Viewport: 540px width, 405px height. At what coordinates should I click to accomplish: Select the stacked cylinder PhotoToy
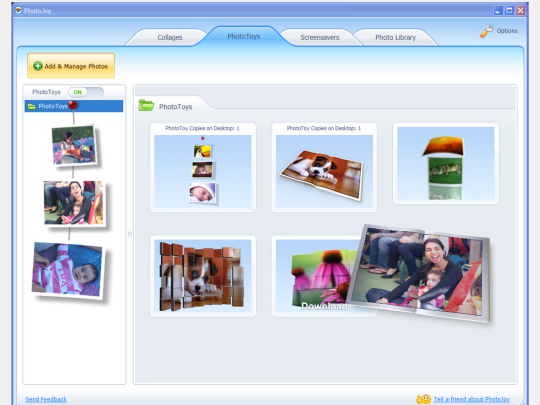[446, 163]
